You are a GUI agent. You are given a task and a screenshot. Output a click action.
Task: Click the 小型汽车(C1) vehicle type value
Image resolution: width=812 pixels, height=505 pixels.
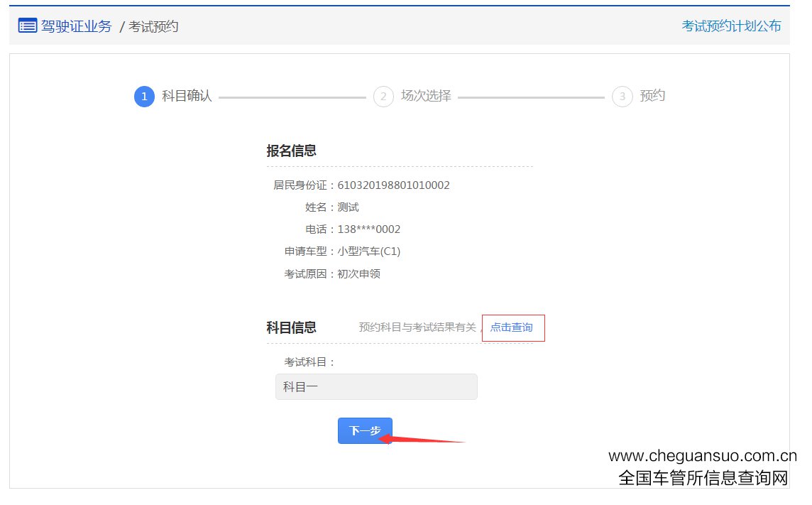tap(369, 251)
